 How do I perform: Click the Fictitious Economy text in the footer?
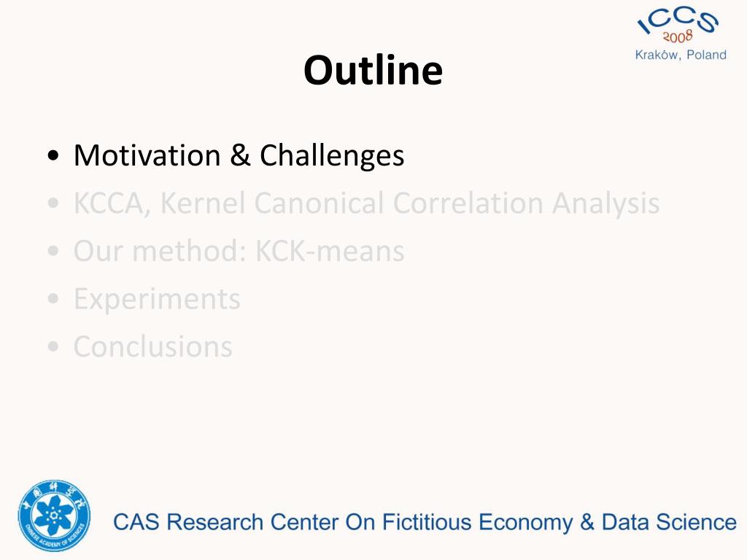pyautogui.click(x=477, y=522)
